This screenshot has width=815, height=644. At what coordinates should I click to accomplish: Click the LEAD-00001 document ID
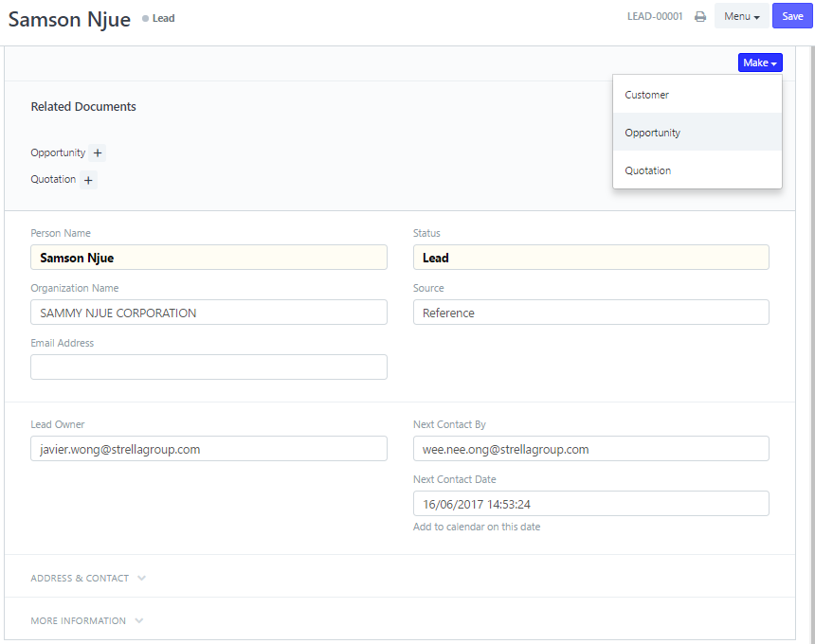(655, 17)
